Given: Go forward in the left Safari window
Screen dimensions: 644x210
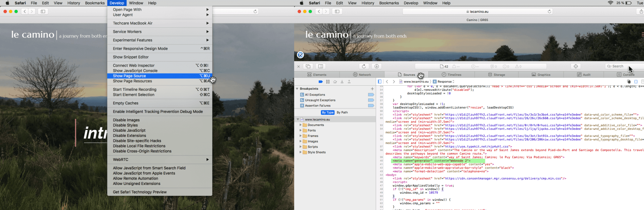Looking at the screenshot, I should point(32,12).
